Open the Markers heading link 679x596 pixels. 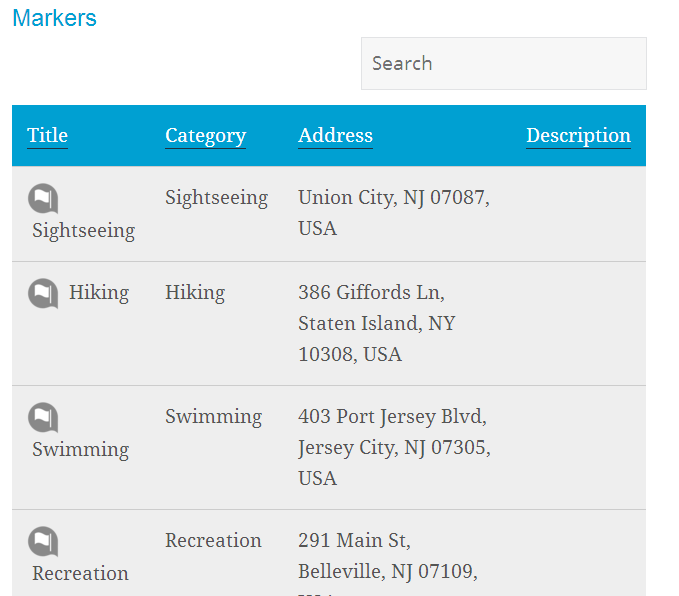[x=55, y=18]
